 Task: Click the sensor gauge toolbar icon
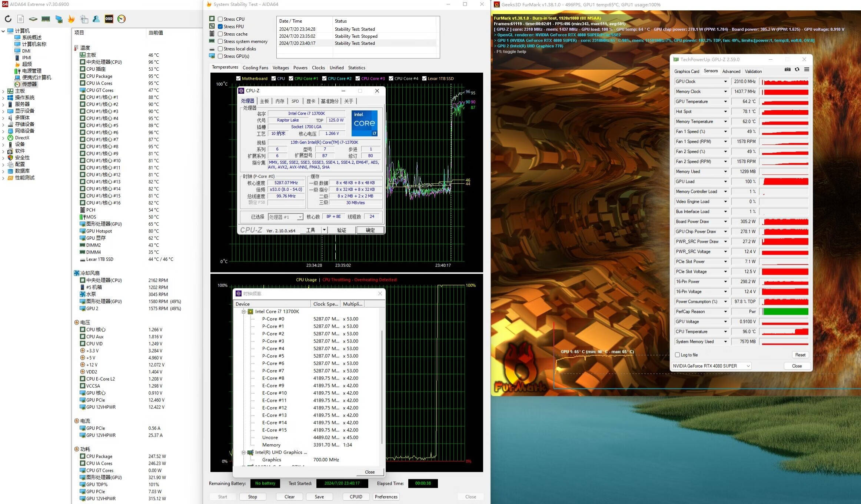click(x=122, y=19)
